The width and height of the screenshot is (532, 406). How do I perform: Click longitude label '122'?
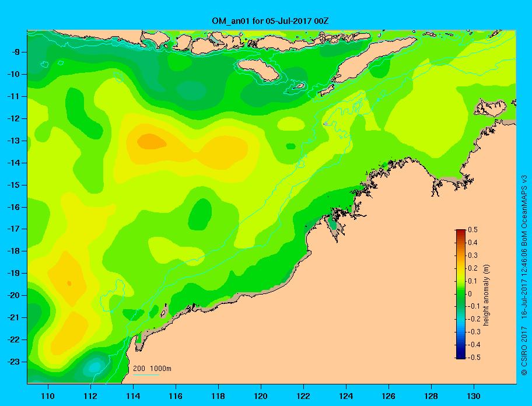[x=303, y=396]
